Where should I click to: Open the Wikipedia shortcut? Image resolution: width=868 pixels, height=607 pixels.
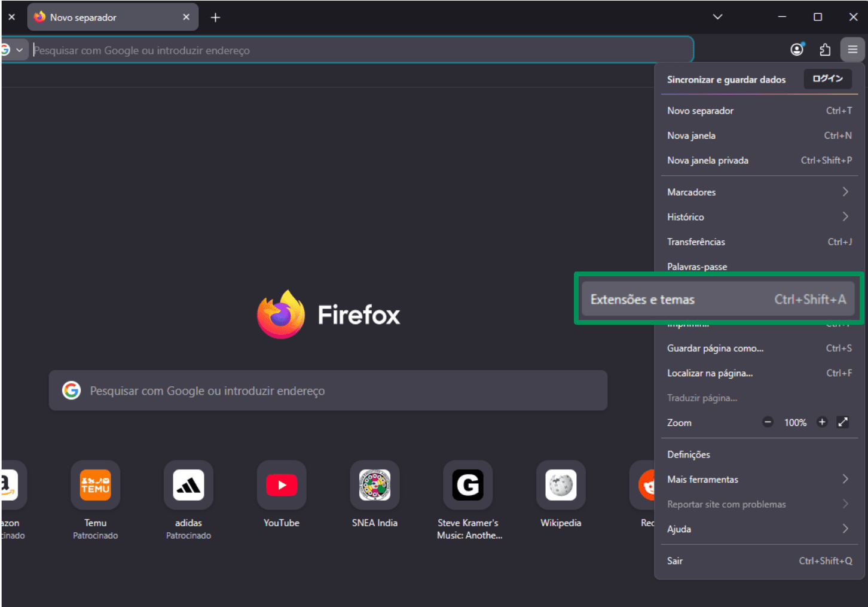pos(560,485)
